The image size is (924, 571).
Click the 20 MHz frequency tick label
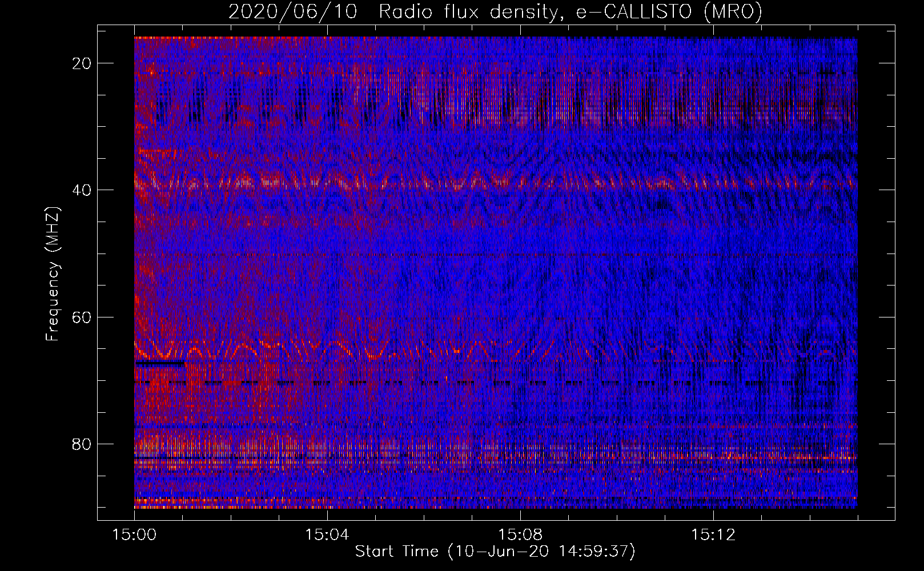[82, 63]
